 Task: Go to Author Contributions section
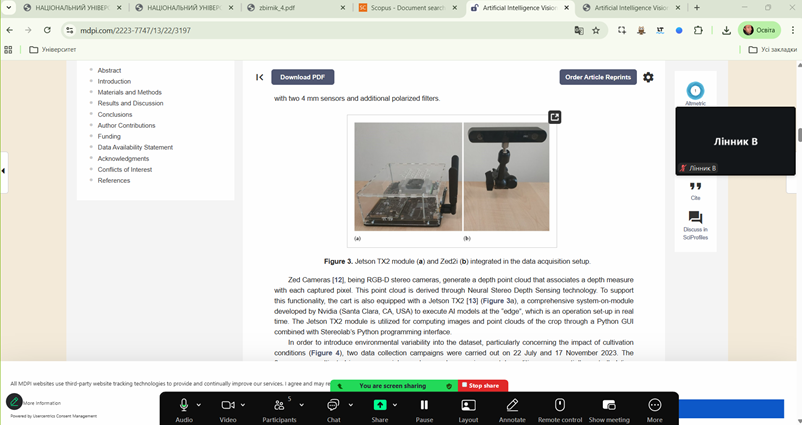126,125
